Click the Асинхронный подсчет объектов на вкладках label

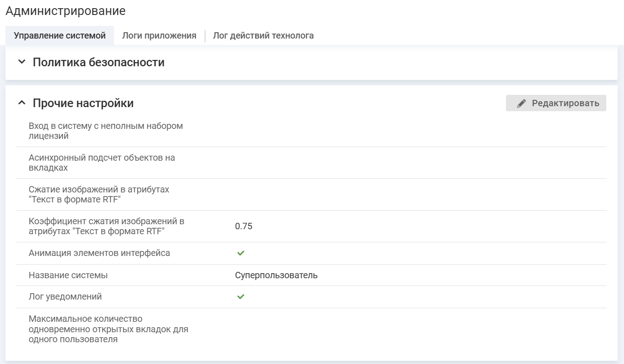pos(101,162)
